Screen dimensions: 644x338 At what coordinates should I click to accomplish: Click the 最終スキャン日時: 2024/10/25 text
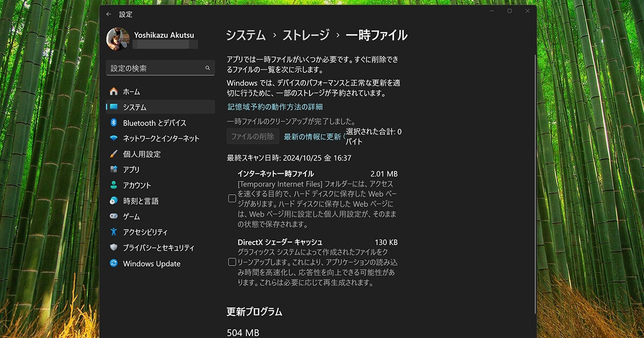click(289, 158)
